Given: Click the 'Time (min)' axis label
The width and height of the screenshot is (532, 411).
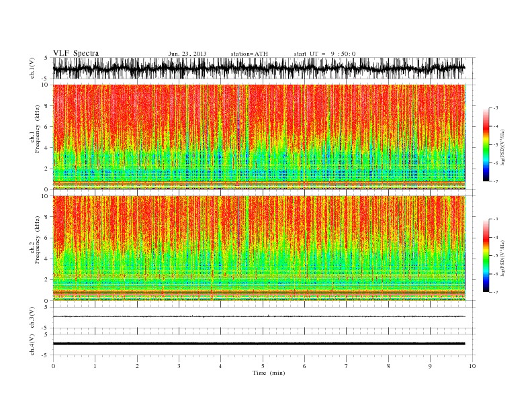Looking at the screenshot, I should click(269, 373).
